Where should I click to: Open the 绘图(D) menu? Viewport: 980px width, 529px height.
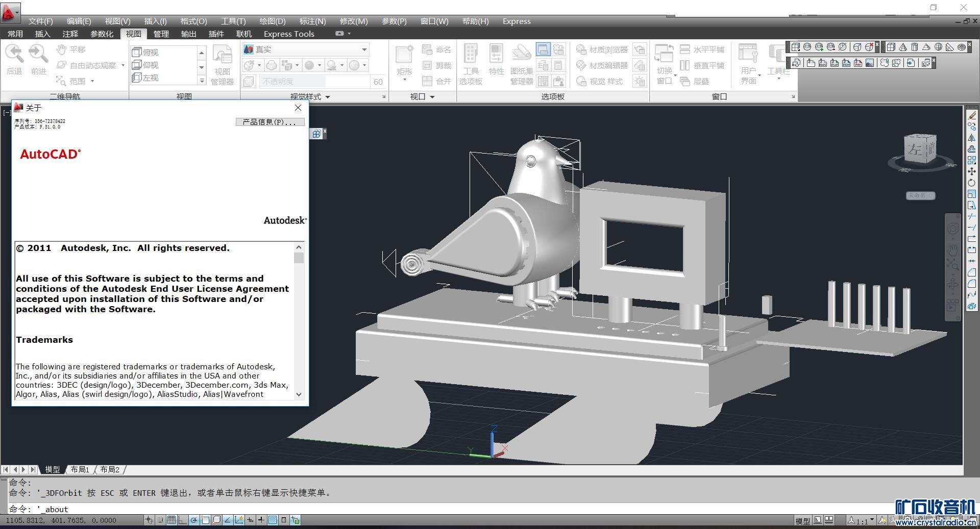(x=272, y=21)
